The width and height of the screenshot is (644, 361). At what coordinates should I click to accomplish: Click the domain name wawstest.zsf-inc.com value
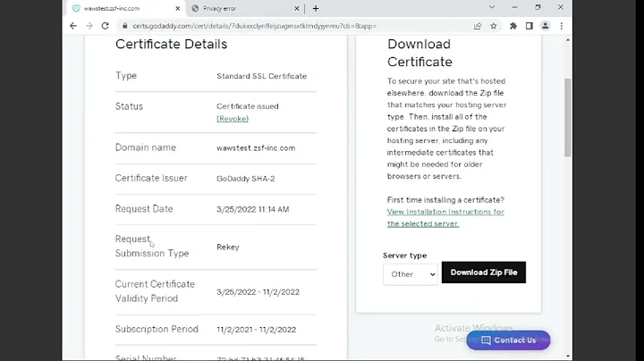256,148
